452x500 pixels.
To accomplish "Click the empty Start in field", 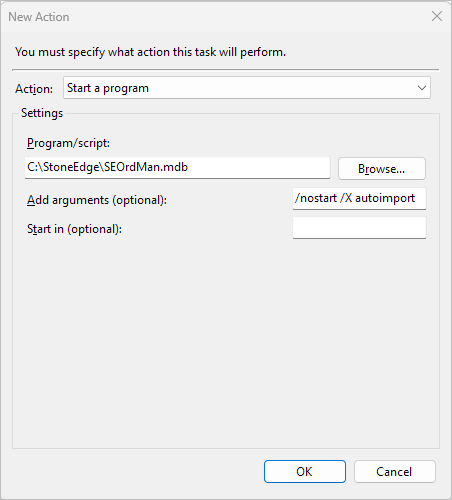I will pyautogui.click(x=359, y=228).
